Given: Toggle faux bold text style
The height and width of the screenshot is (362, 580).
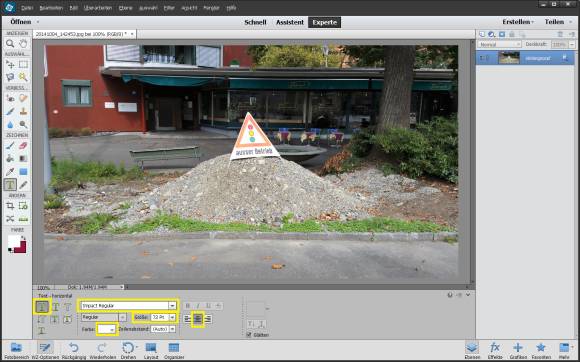Looking at the screenshot, I should (x=188, y=306).
